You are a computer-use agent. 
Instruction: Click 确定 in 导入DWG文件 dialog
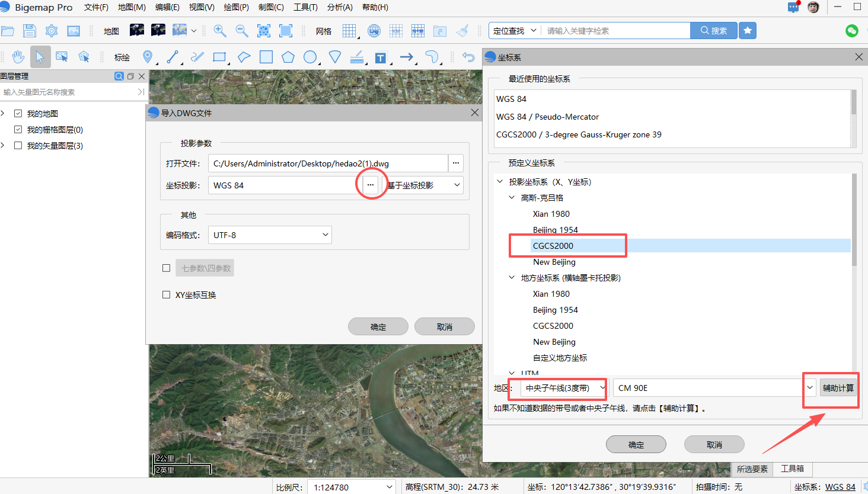(378, 326)
